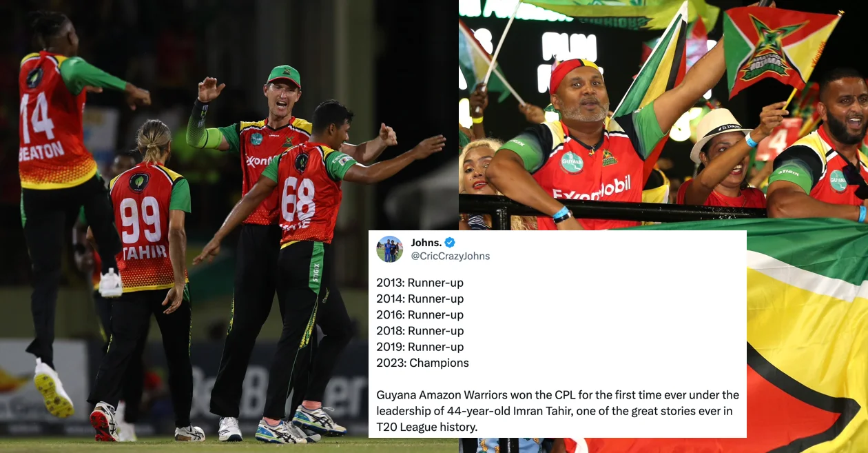The width and height of the screenshot is (868, 453).
Task: Select the '2023: Champions' line
Action: point(422,363)
